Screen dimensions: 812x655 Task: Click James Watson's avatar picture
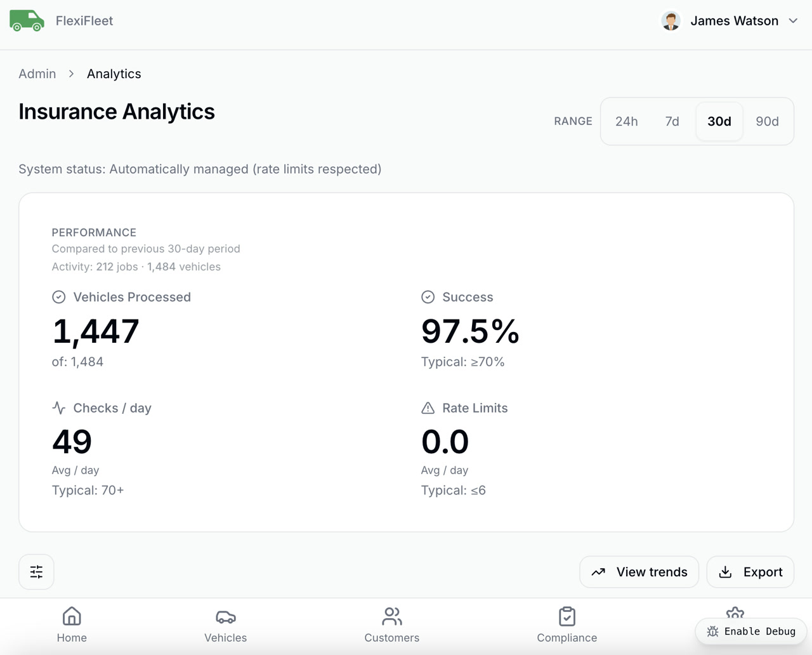(x=671, y=21)
